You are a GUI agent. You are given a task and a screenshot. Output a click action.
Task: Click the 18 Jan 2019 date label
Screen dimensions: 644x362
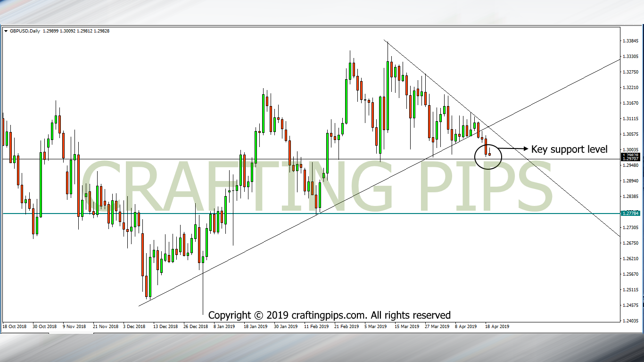coord(256,326)
